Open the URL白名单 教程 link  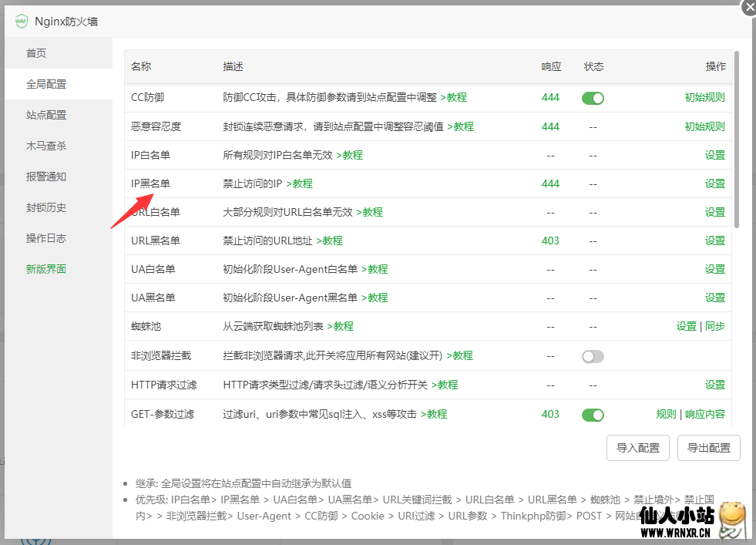(369, 212)
